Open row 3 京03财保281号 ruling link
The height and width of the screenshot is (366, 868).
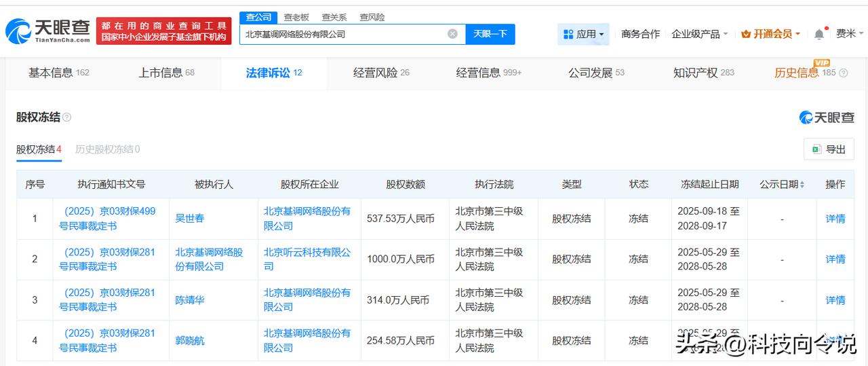pyautogui.click(x=107, y=300)
